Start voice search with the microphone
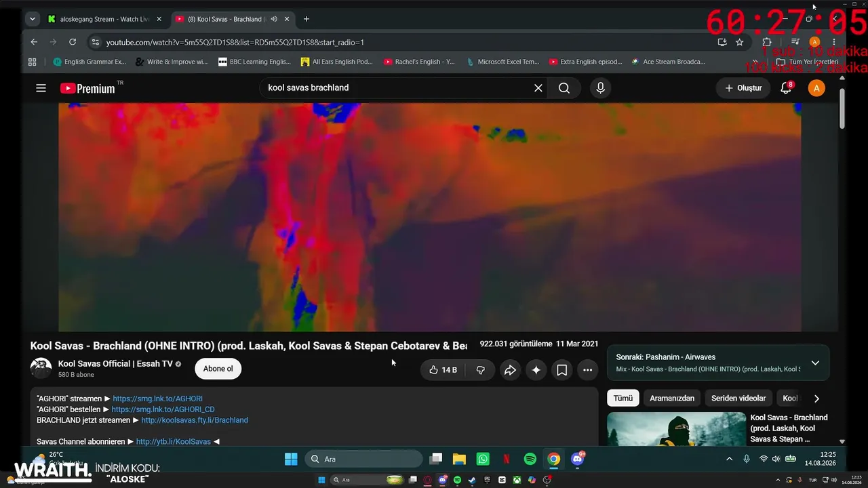The width and height of the screenshot is (868, 488). (600, 88)
